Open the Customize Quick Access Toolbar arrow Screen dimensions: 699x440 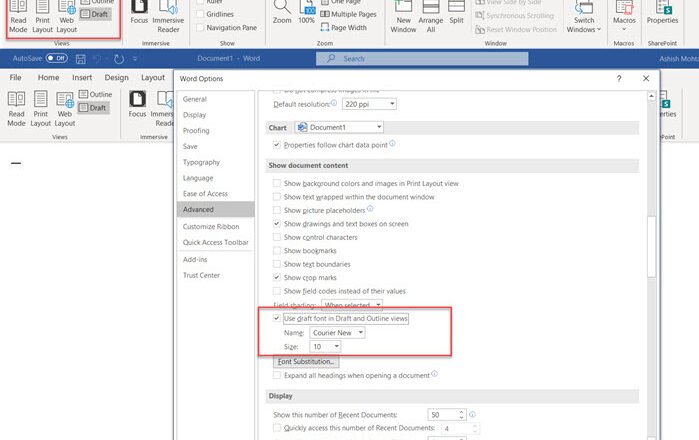point(135,59)
